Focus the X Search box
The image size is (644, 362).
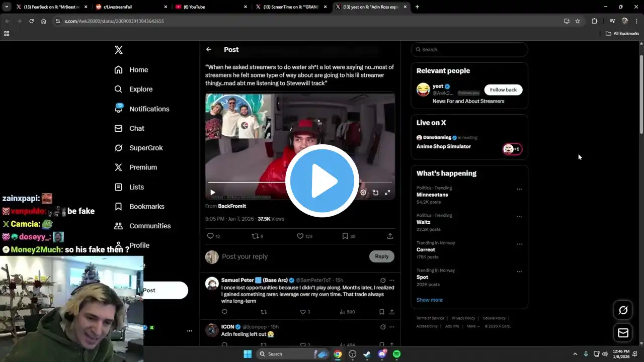[x=469, y=49]
